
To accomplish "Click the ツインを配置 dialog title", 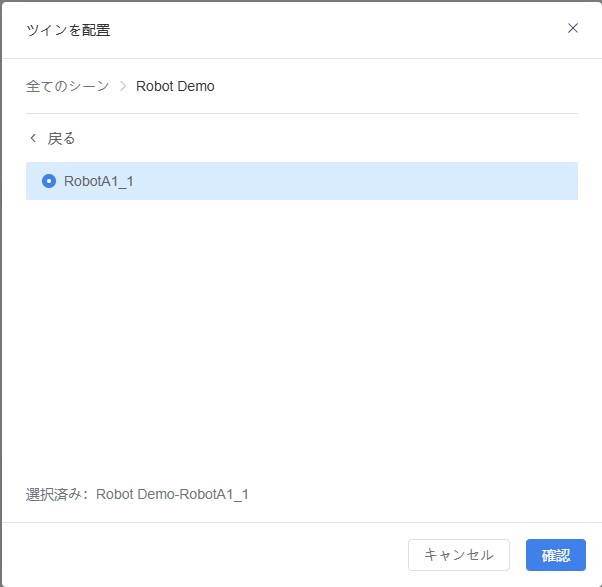I will [x=68, y=29].
